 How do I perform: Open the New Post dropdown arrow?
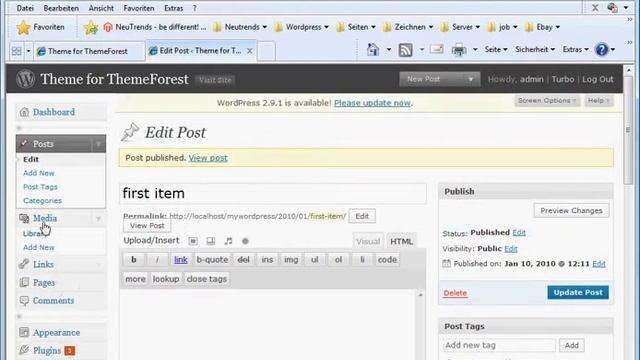470,79
